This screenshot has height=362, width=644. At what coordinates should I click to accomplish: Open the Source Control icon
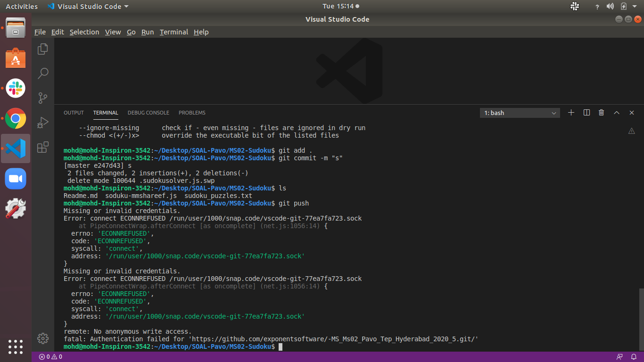tap(42, 98)
